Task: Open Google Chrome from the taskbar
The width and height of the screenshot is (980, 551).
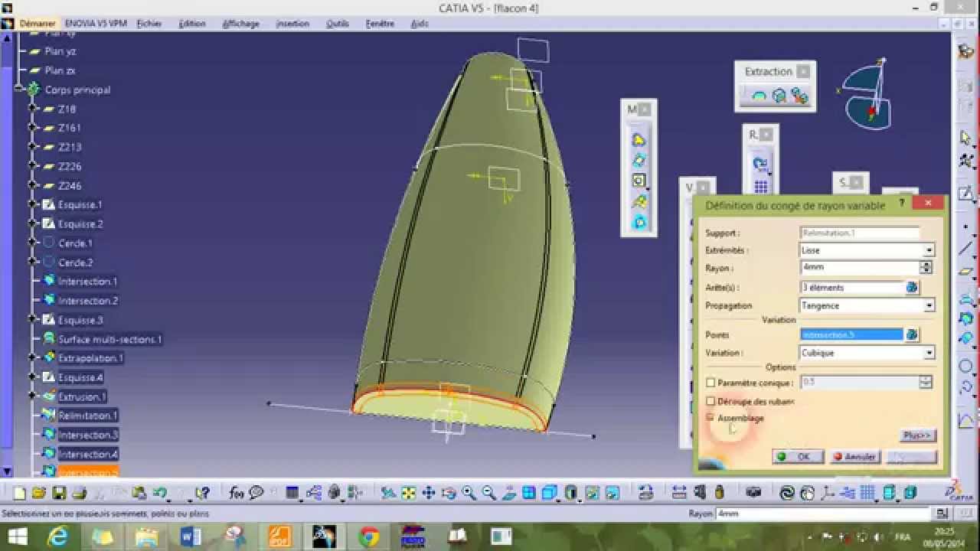Action: [368, 536]
